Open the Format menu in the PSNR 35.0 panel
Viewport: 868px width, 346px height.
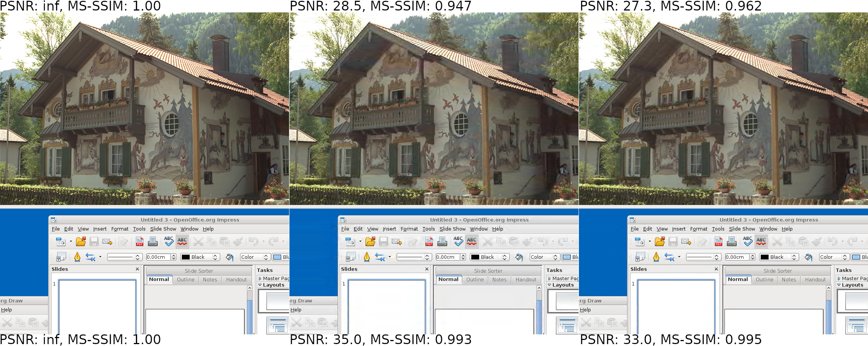[409, 229]
